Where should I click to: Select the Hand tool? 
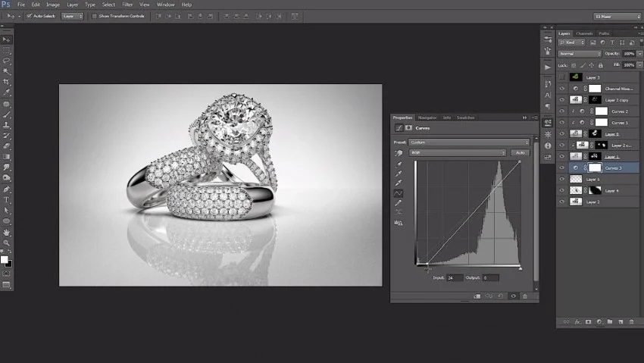tap(7, 232)
